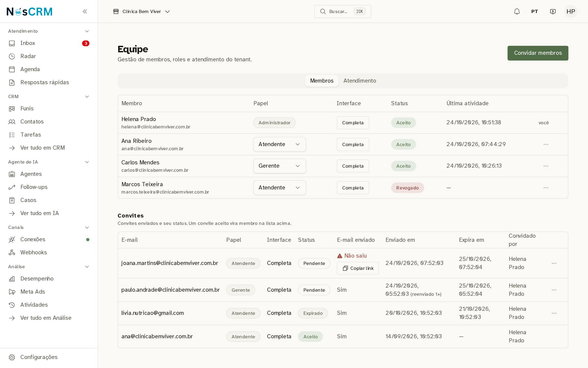Open Conexões plug icon
This screenshot has width=588, height=368.
[x=12, y=240]
